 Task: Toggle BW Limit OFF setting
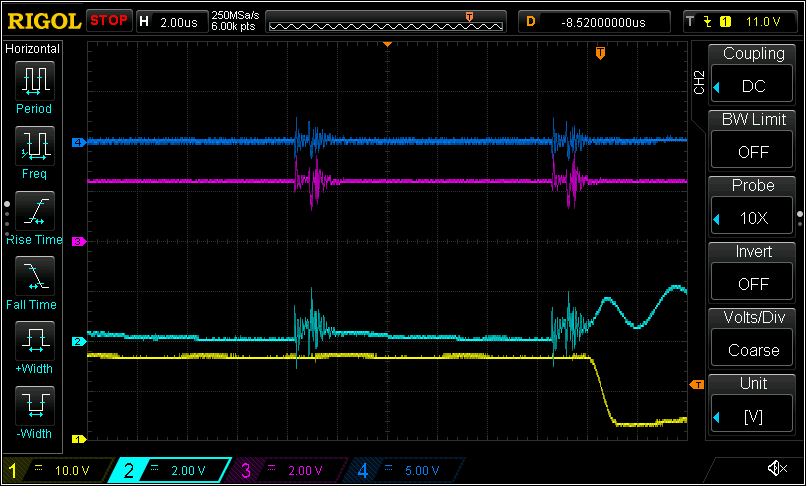point(752,141)
